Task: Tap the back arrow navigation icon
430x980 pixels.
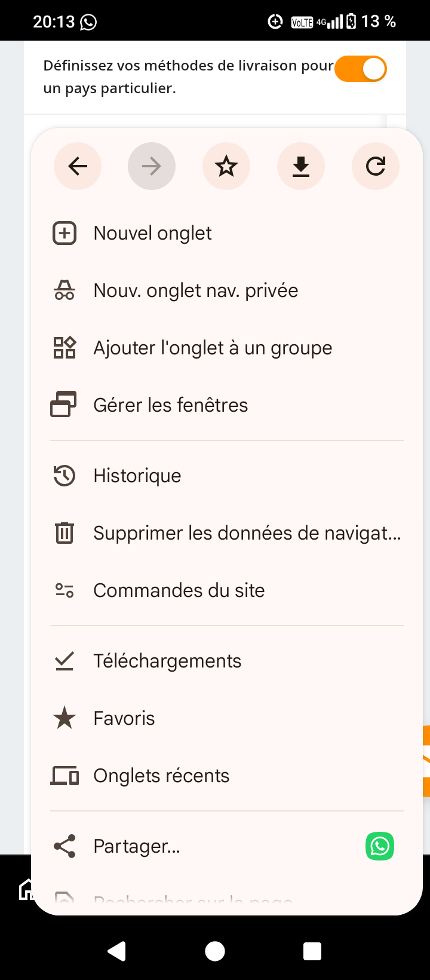Action: coord(78,166)
